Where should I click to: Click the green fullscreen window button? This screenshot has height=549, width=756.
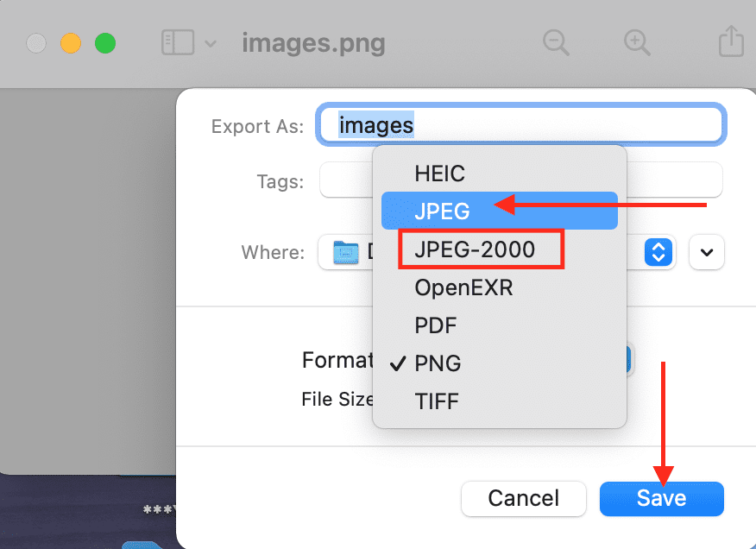coord(105,43)
